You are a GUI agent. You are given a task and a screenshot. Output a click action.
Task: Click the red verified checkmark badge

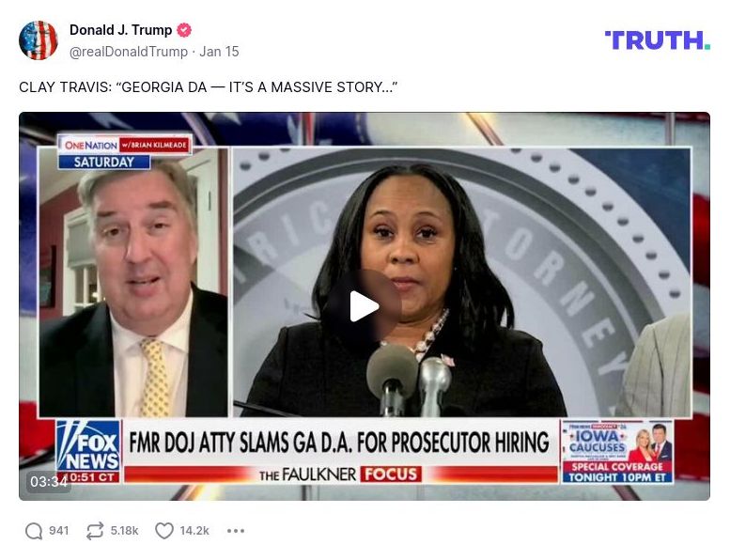(x=184, y=30)
